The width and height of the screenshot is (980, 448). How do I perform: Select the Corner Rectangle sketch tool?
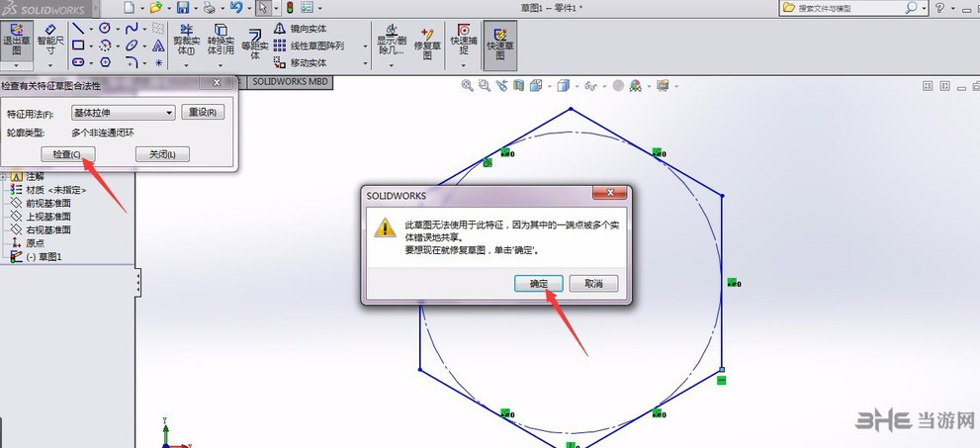coord(78,45)
